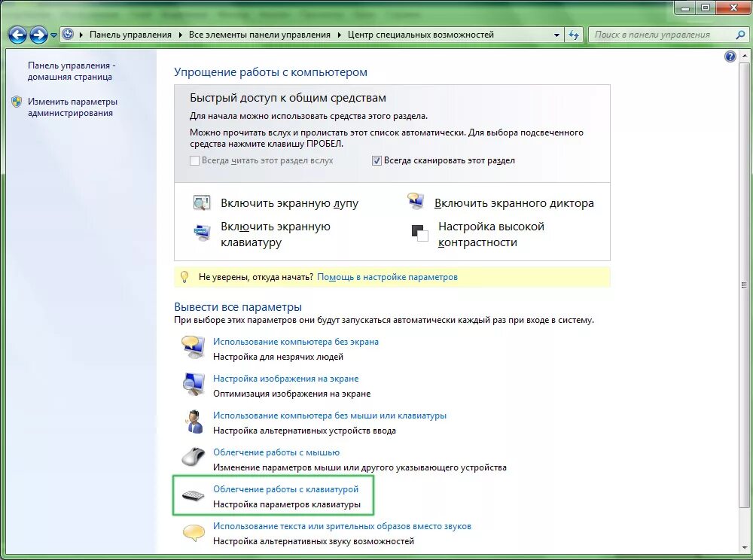Open Все элементы панели управления breadcrumb
This screenshot has width=753, height=560.
tap(259, 35)
